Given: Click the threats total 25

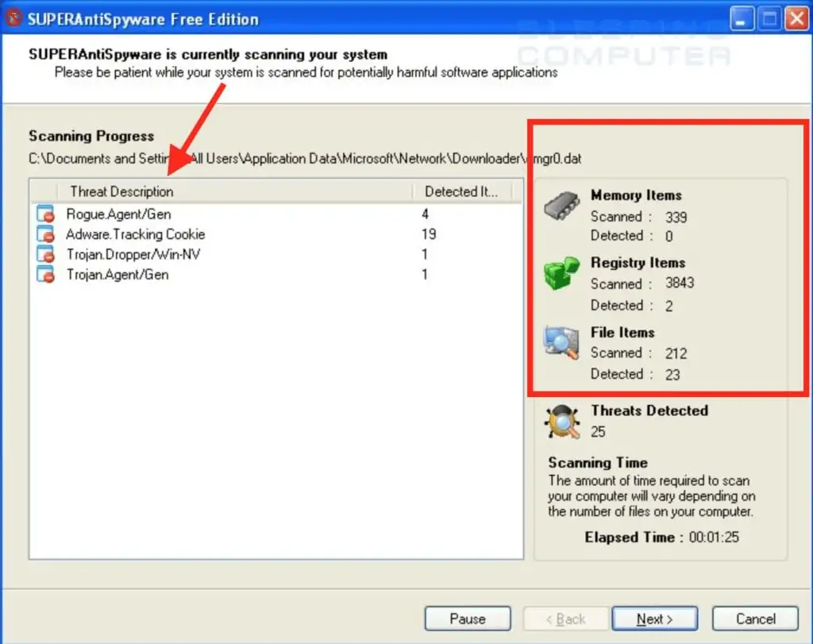Looking at the screenshot, I should [598, 431].
